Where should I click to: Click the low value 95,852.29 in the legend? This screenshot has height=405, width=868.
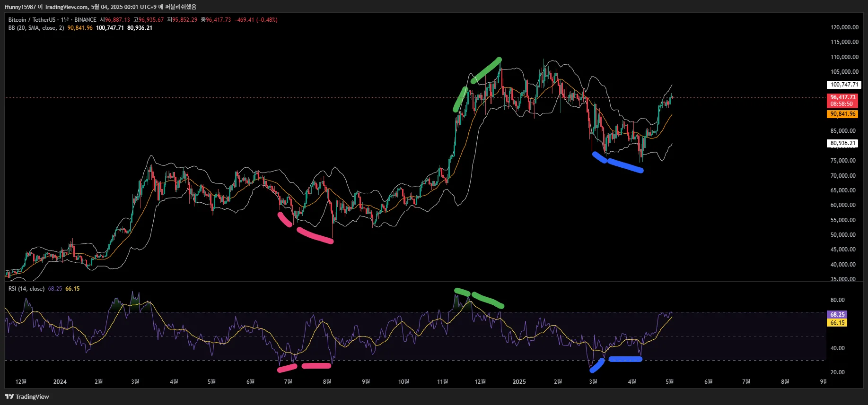click(184, 20)
